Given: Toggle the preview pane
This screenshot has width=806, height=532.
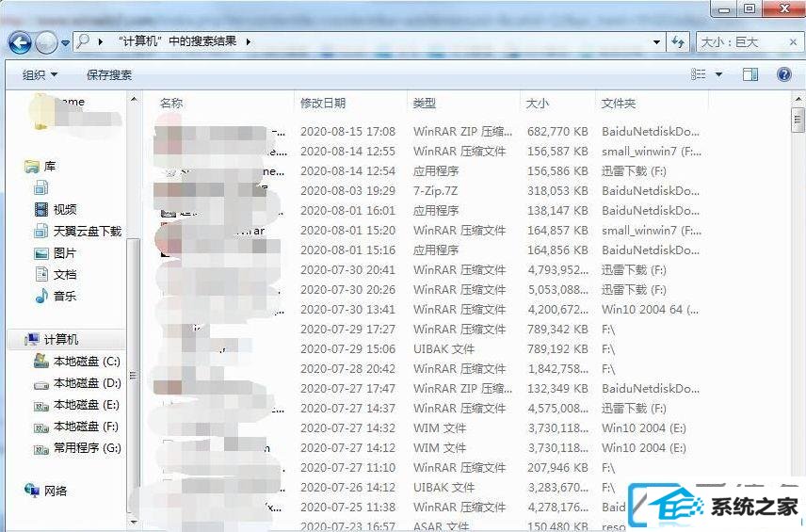Looking at the screenshot, I should click(x=750, y=74).
